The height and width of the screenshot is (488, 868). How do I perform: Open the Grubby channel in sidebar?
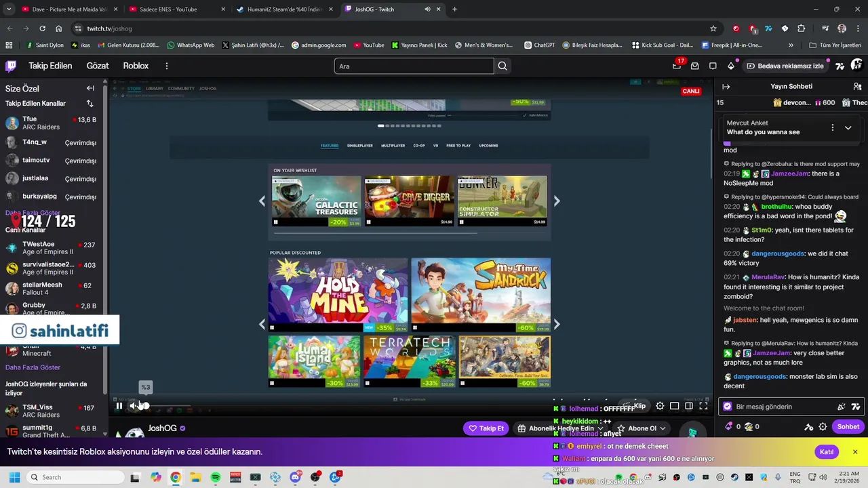pos(52,309)
